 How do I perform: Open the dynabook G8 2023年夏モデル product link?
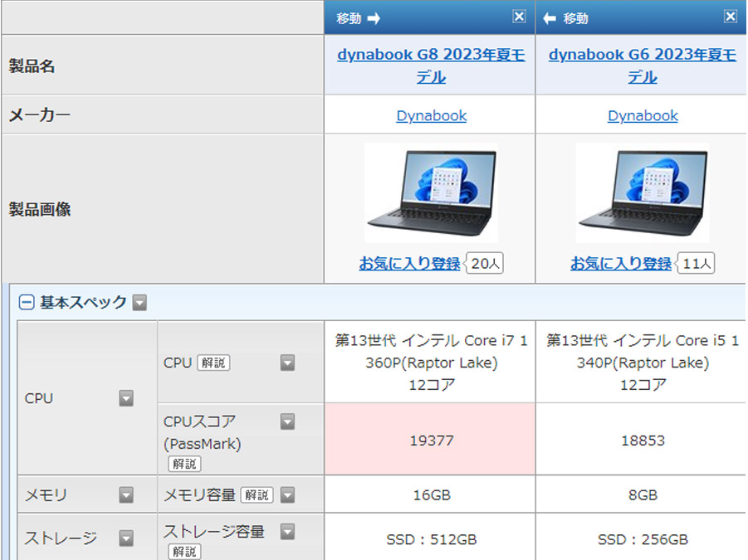point(431,66)
